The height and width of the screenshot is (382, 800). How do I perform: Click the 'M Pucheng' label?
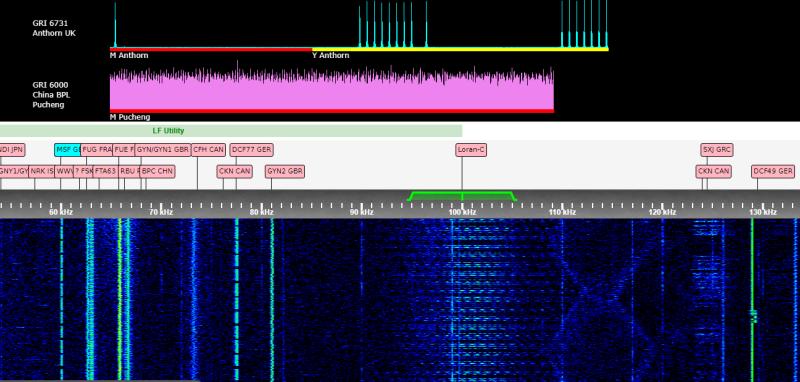coord(130,117)
